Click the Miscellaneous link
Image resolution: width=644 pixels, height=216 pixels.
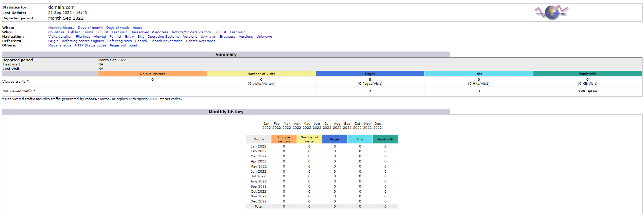60,45
